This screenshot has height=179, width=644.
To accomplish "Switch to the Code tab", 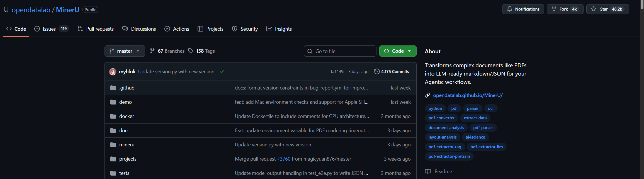I will [16, 29].
